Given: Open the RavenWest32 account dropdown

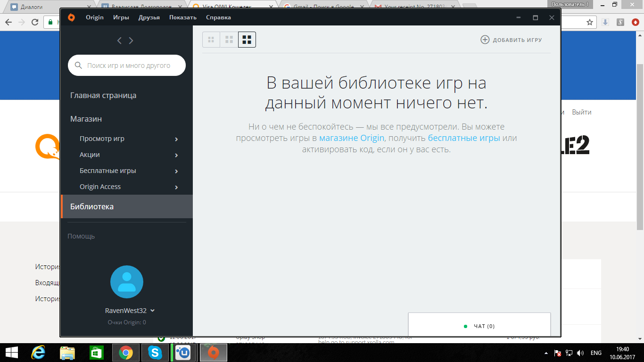Looking at the screenshot, I should coord(130,311).
